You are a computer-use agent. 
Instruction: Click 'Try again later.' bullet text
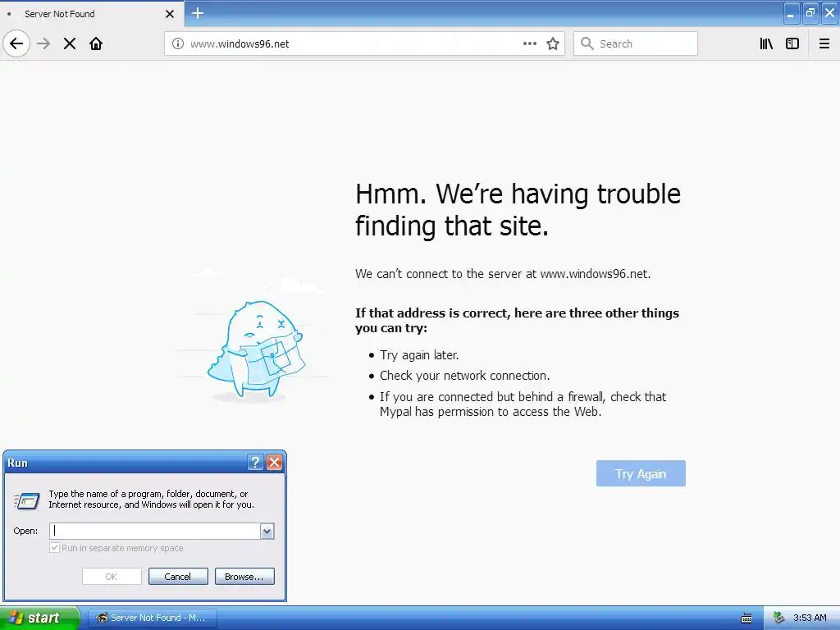click(419, 355)
